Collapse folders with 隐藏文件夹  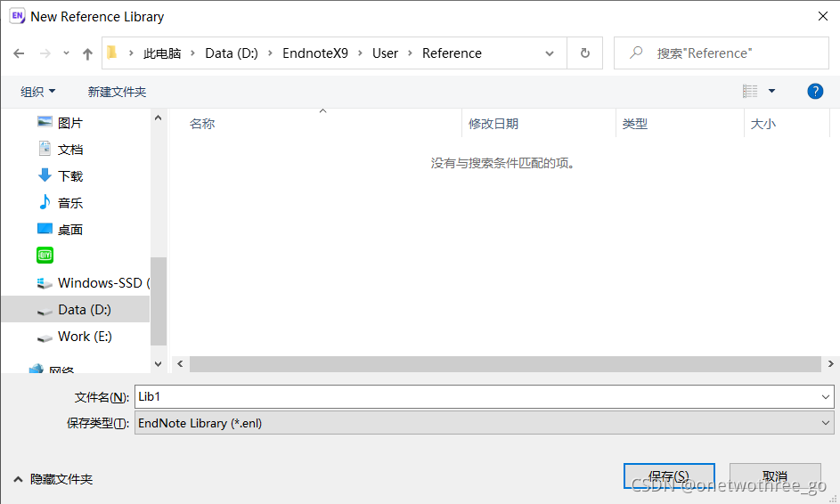tap(53, 479)
